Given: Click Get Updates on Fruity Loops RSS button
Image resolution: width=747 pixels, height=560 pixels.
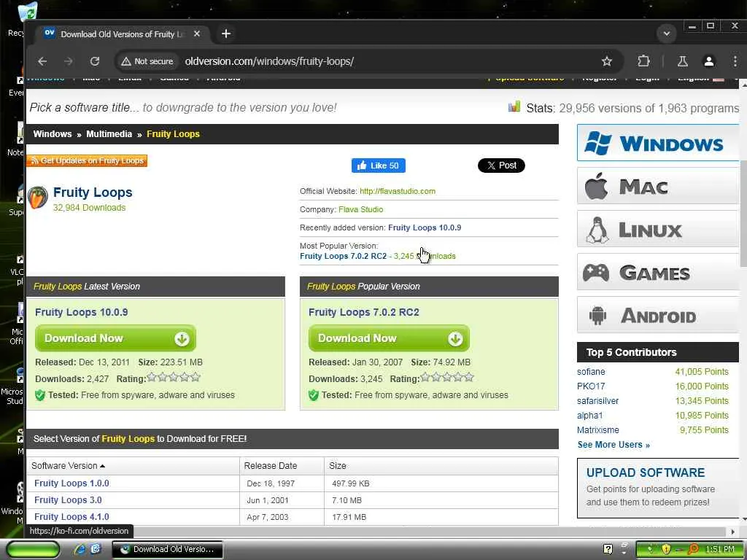Looking at the screenshot, I should 87,160.
